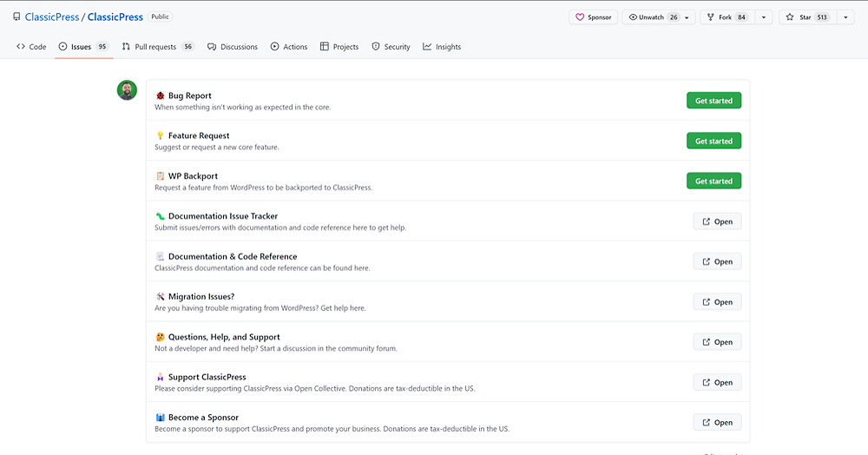Click the Pull requests count badge 56
The image size is (868, 455).
(x=188, y=47)
